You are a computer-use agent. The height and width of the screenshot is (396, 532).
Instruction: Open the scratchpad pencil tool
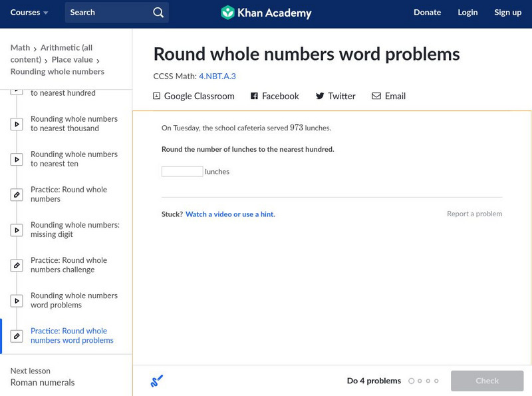coord(157,381)
